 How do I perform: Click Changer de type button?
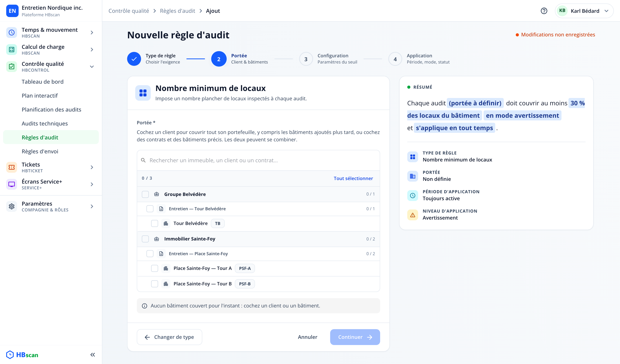click(169, 337)
